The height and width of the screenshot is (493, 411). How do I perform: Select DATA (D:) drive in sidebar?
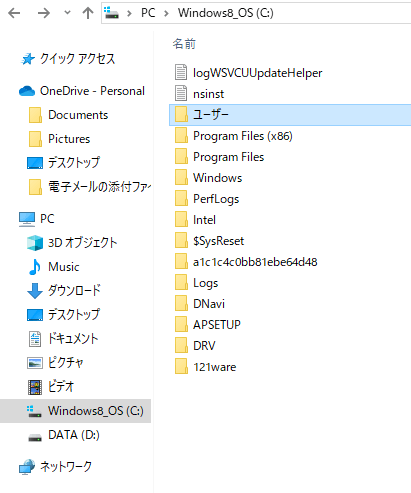(74, 435)
